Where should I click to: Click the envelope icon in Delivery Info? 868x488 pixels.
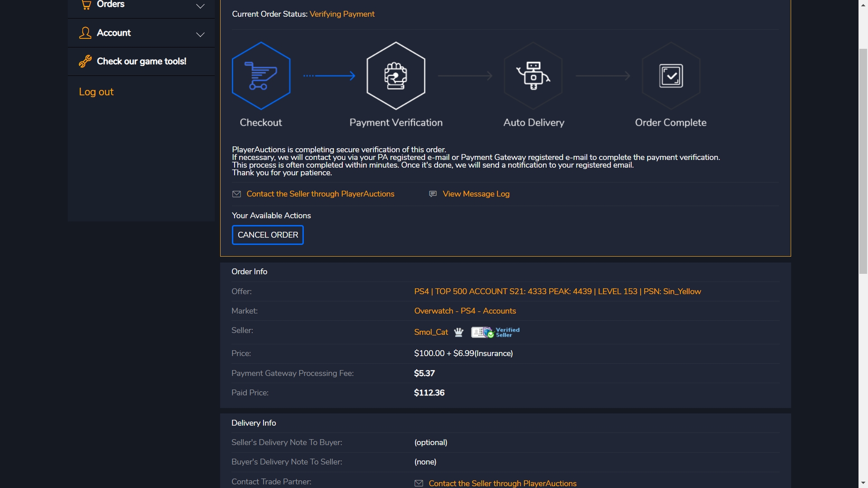pos(419,483)
